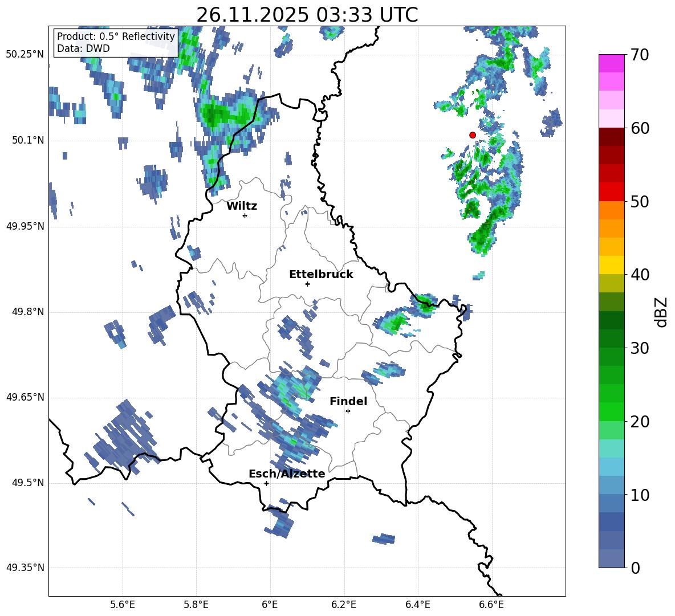Screen dimensions: 675x616
Task: Click the 70 colorbar tick label
Action: [640, 55]
